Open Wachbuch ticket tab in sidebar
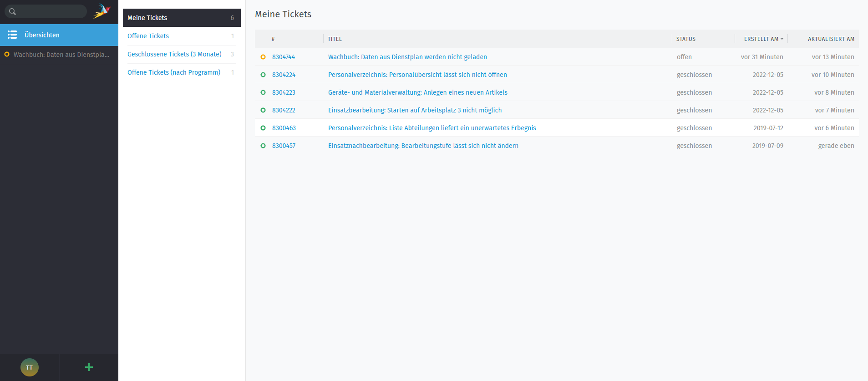 point(61,55)
